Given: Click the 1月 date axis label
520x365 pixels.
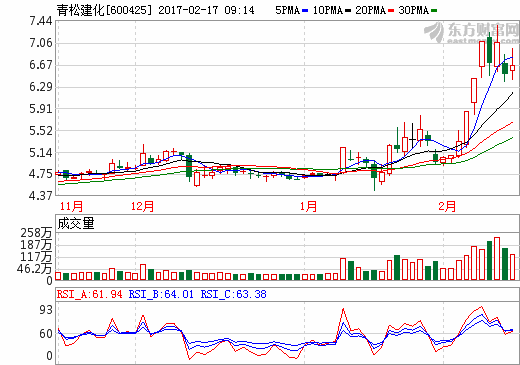Looking at the screenshot, I should point(308,206).
